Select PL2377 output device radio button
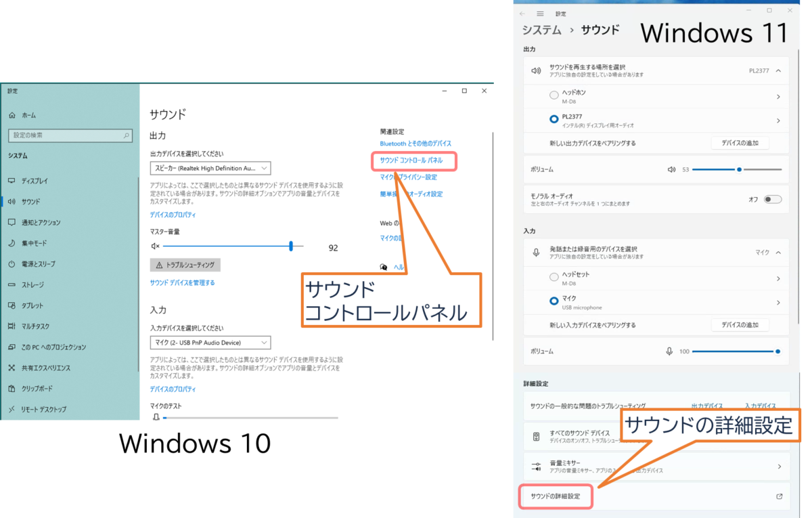 point(554,120)
